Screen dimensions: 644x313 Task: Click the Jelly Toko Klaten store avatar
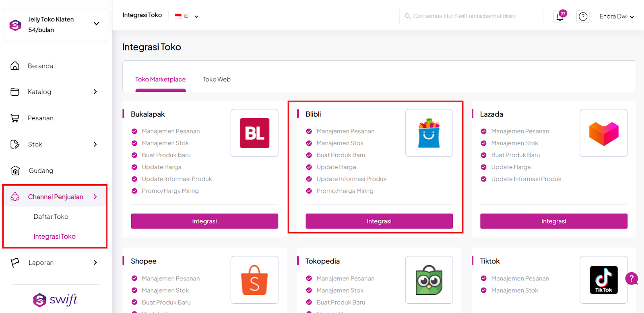(15, 25)
